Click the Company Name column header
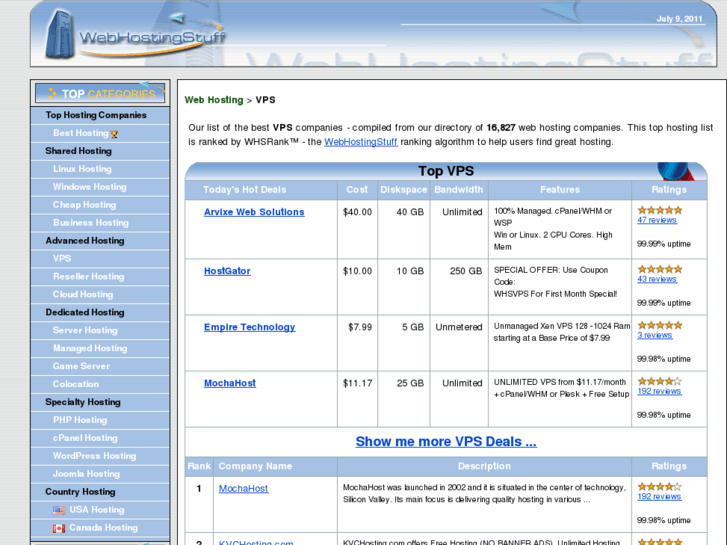This screenshot has width=727, height=545. tap(255, 466)
